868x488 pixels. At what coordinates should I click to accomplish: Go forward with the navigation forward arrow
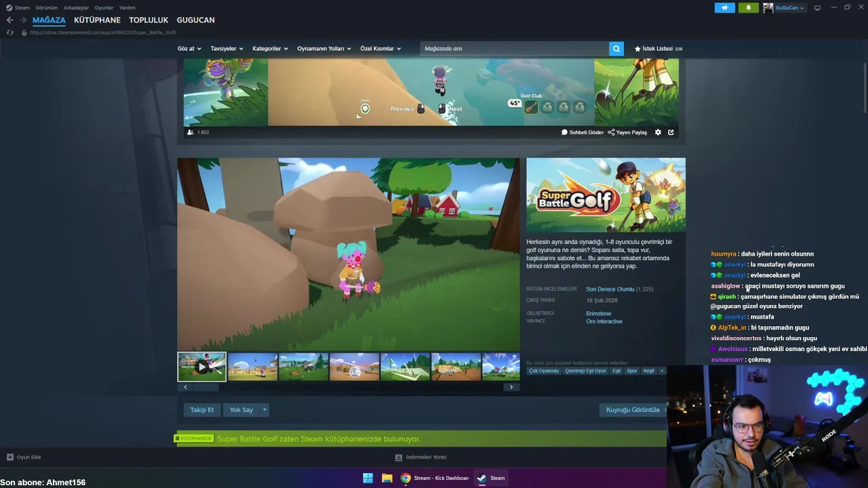pos(23,20)
